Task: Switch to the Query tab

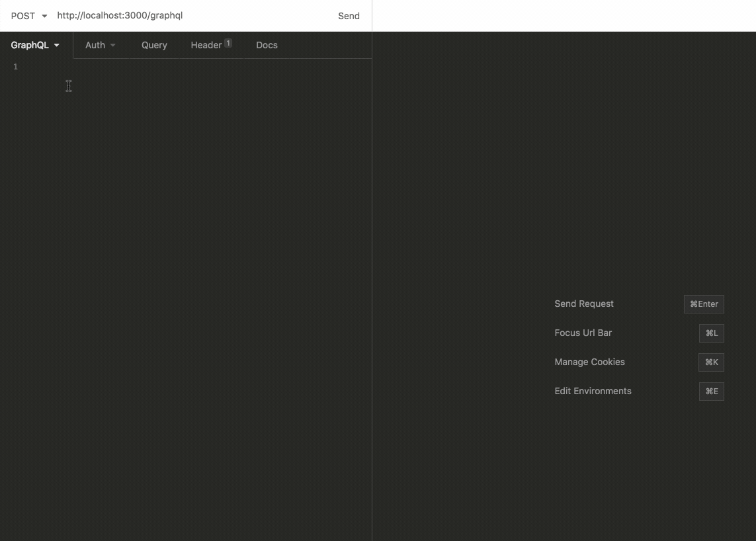Action: pyautogui.click(x=154, y=45)
